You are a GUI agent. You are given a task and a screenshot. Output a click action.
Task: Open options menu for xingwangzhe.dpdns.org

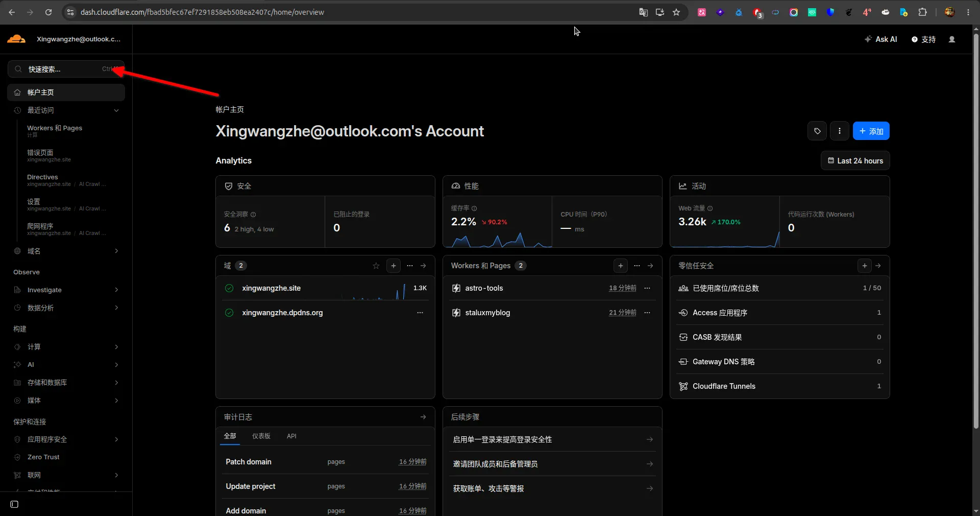[x=420, y=313]
